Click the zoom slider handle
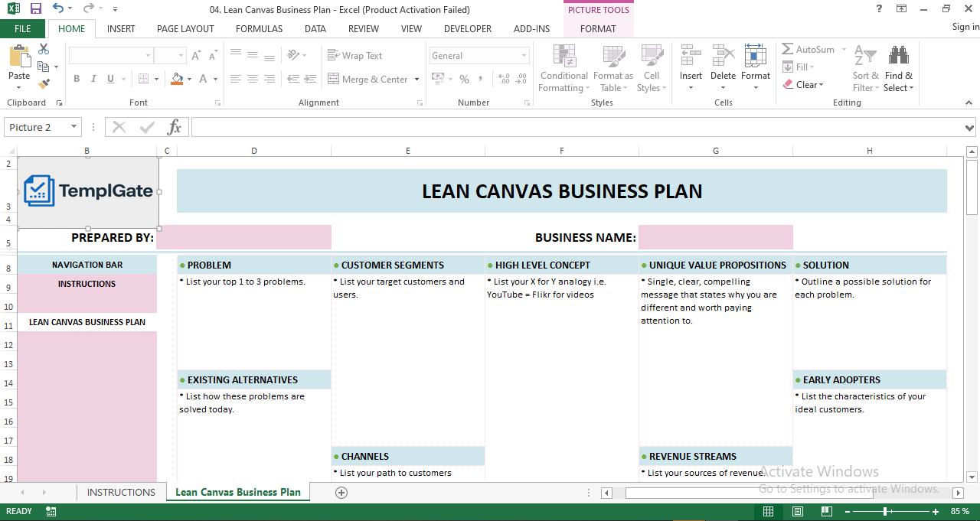This screenshot has width=980, height=521. click(x=886, y=511)
